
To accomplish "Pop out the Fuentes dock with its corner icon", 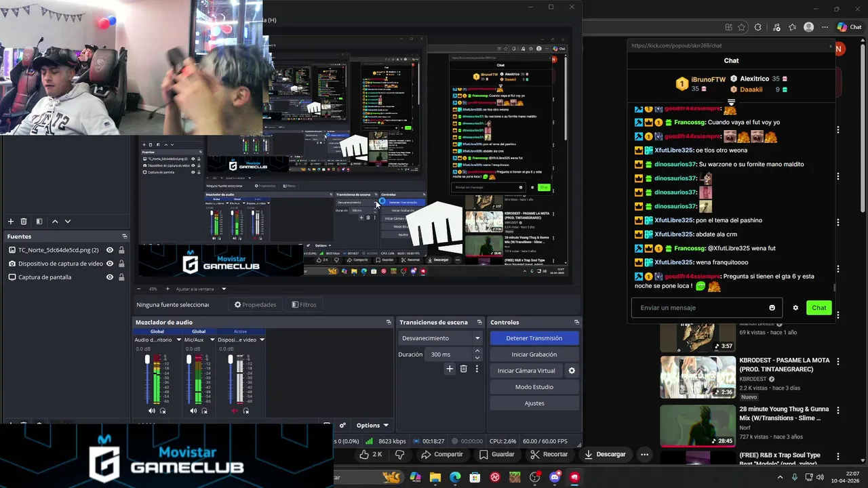I will 125,237.
